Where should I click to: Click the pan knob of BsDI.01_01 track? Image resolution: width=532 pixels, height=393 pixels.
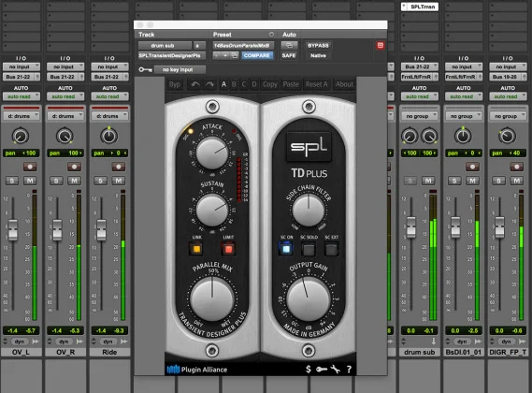463,136
